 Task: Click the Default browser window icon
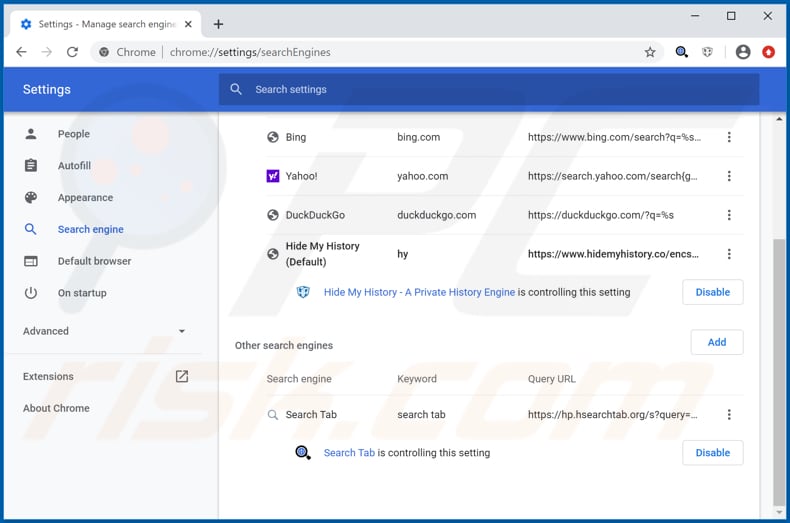point(31,261)
